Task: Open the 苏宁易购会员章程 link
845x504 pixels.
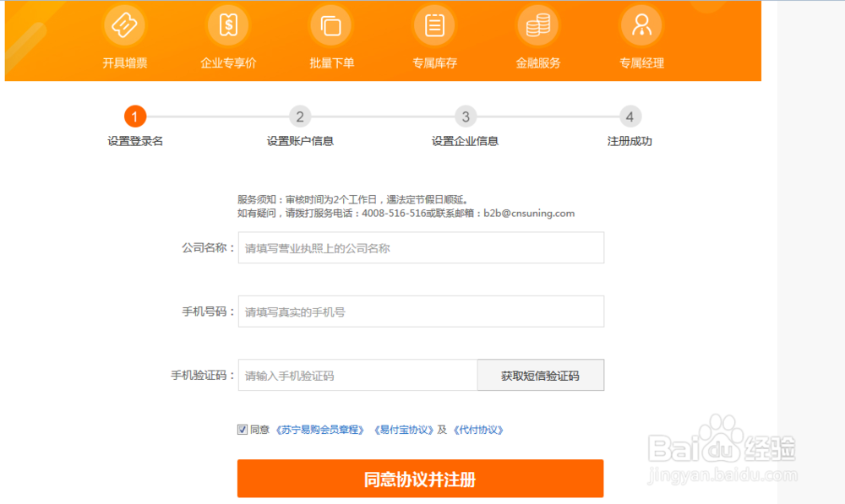Action: (320, 430)
